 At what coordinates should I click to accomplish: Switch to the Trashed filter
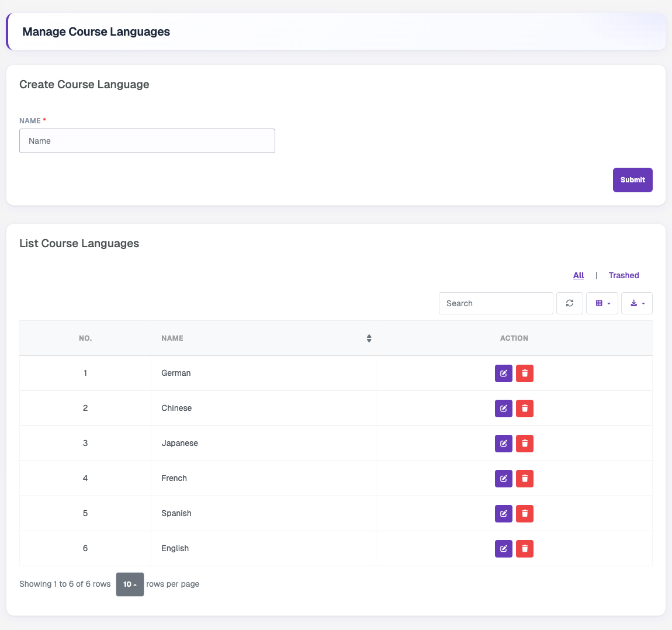623,276
